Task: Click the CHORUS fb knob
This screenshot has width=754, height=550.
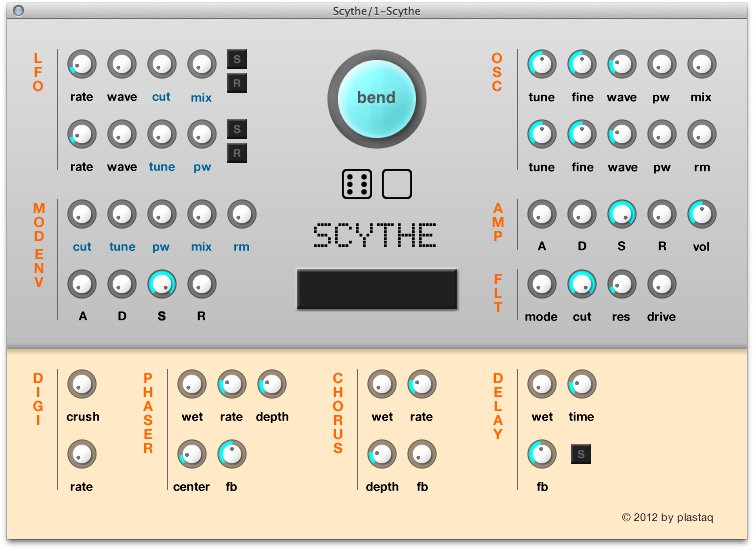Action: pyautogui.click(x=422, y=454)
